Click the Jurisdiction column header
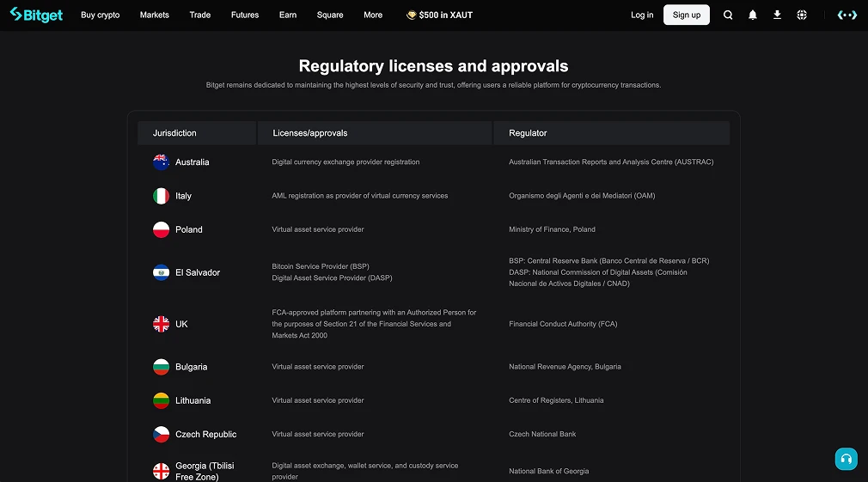Viewport: 868px width, 482px height. [x=197, y=133]
